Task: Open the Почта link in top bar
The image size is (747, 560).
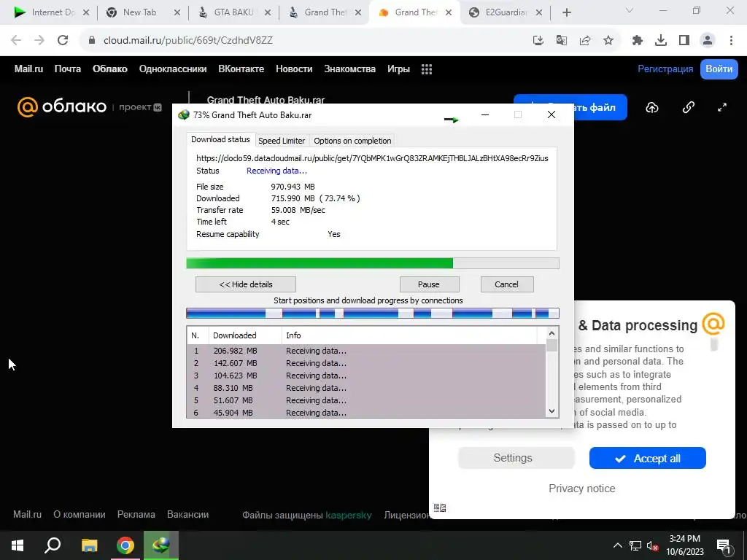Action: coord(68,69)
